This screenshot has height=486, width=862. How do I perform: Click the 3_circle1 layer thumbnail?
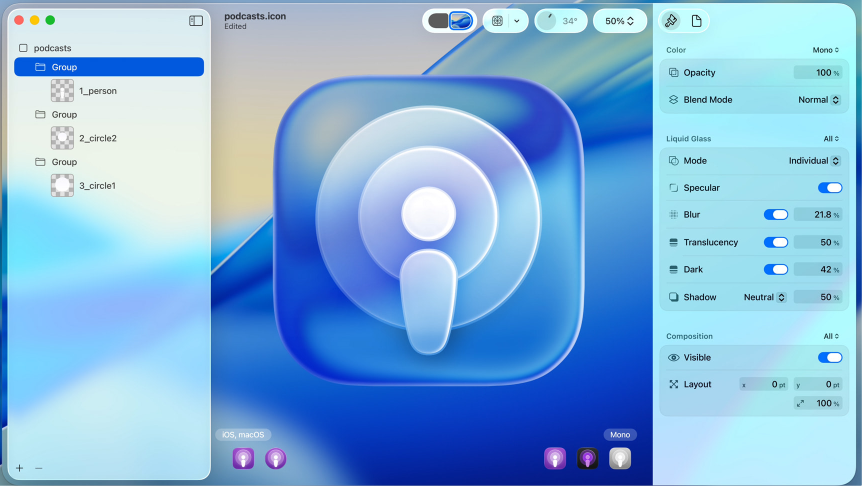click(x=62, y=185)
